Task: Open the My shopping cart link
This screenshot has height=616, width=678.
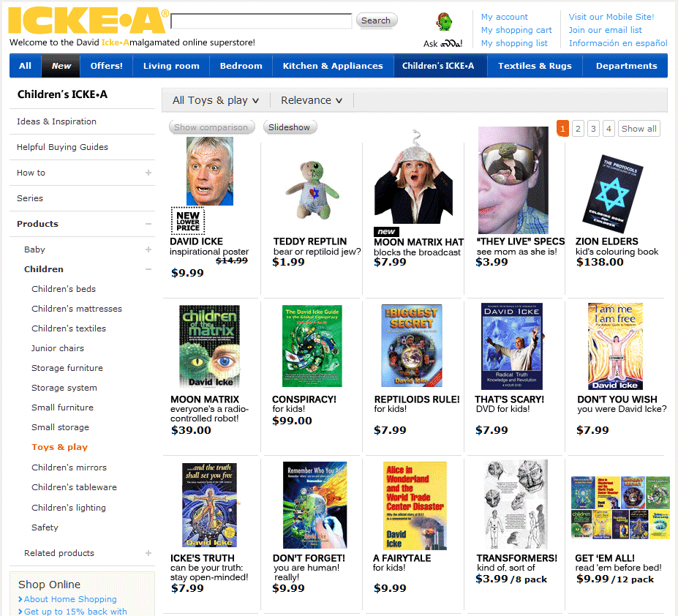Action: point(516,30)
